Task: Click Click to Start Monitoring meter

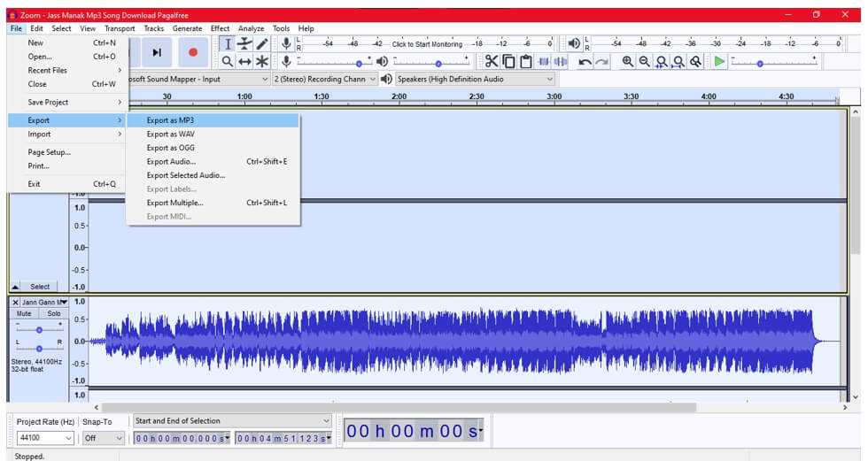Action: click(x=427, y=43)
